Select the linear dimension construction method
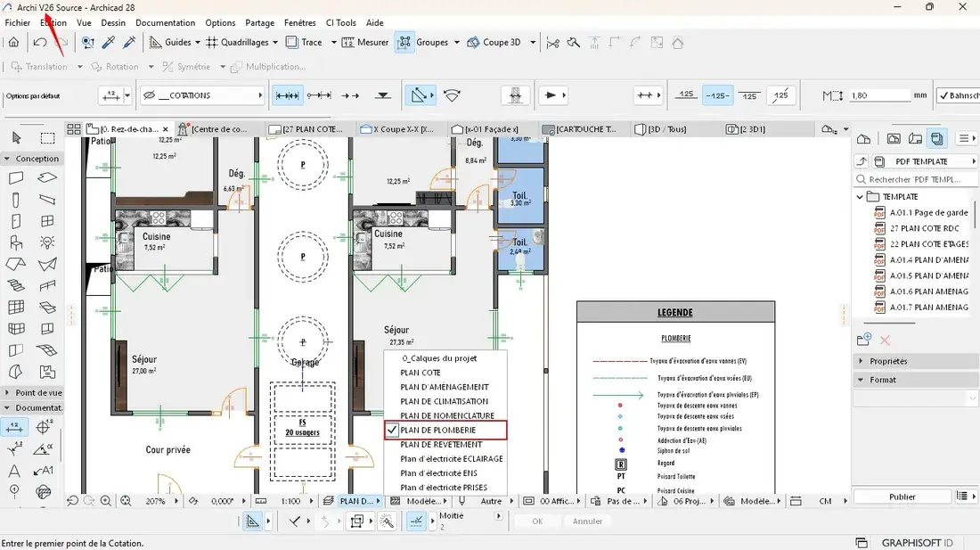Image resolution: width=980 pixels, height=550 pixels. click(x=288, y=95)
